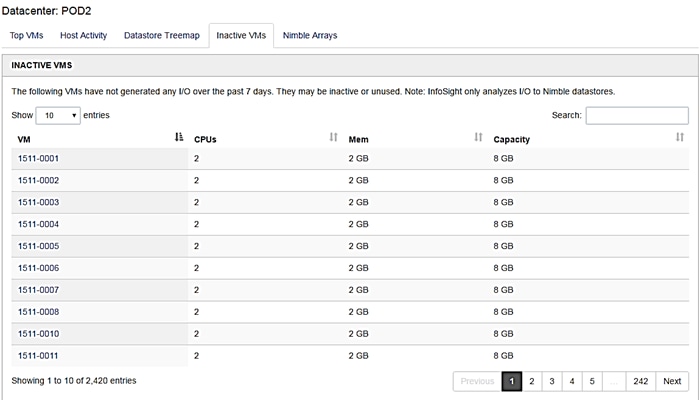Viewport: 700px width, 400px height.
Task: Open VM link 1511-0008
Action: tap(38, 312)
